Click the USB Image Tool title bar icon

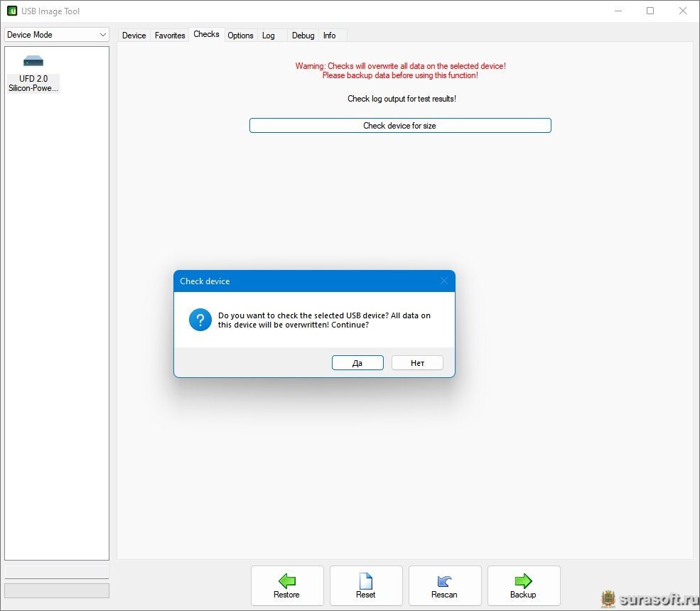12,11
